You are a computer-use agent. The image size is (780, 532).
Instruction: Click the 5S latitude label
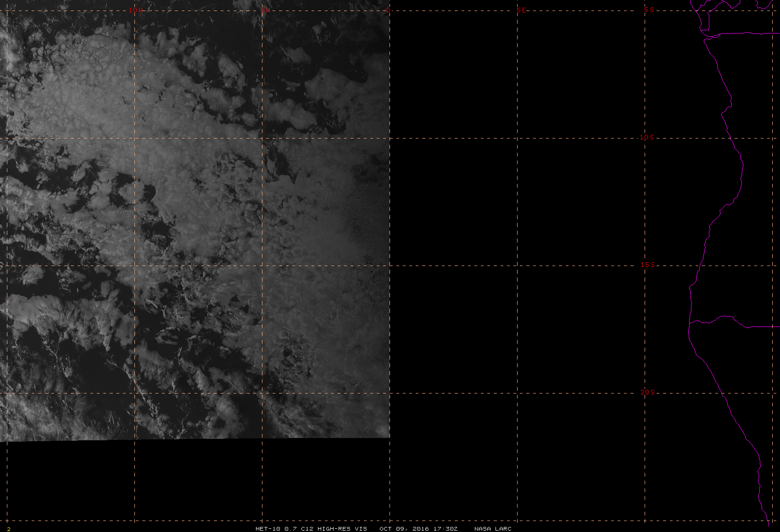click(x=649, y=10)
